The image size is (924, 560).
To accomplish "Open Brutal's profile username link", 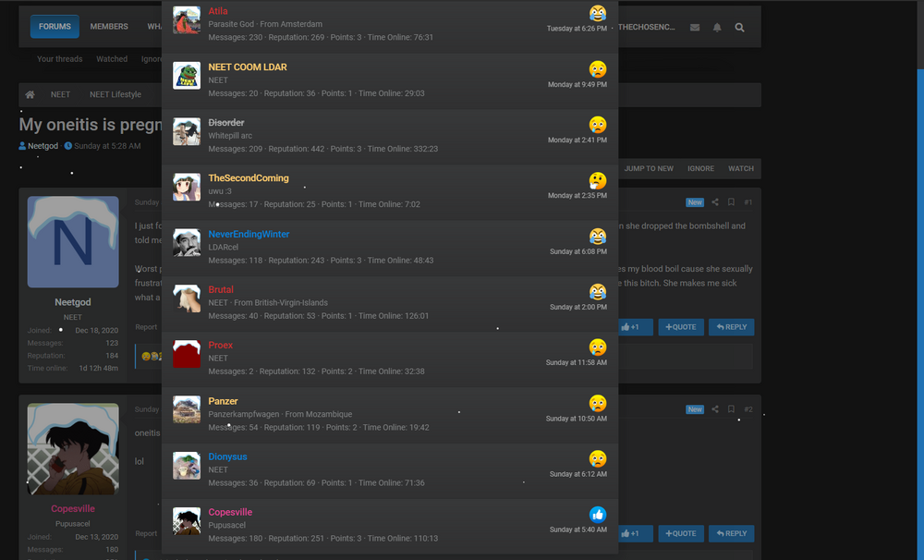I will [x=221, y=289].
